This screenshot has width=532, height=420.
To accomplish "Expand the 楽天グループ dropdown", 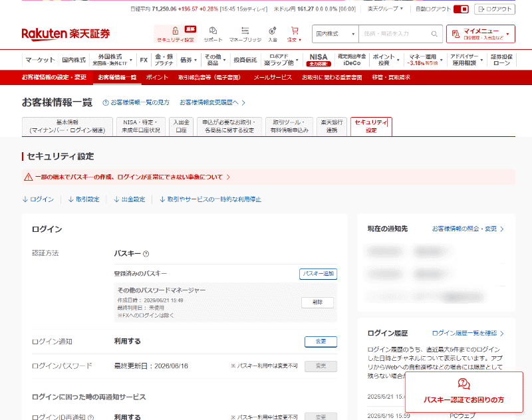I will [x=386, y=9].
